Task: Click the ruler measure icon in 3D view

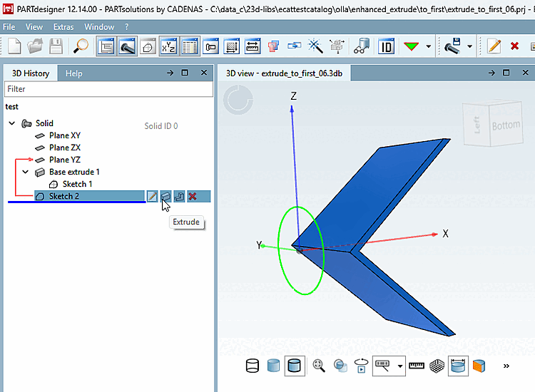Action: coord(417,366)
